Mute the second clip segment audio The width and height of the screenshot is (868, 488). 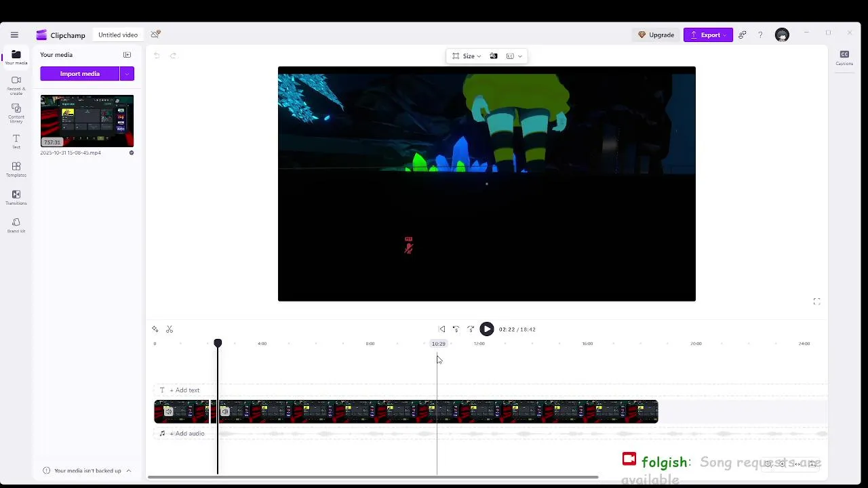click(x=225, y=411)
